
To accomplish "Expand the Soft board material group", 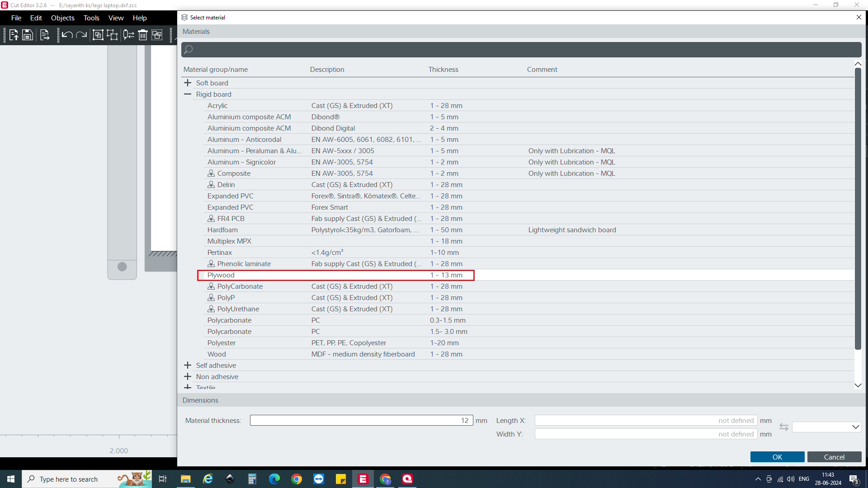I will coord(188,83).
